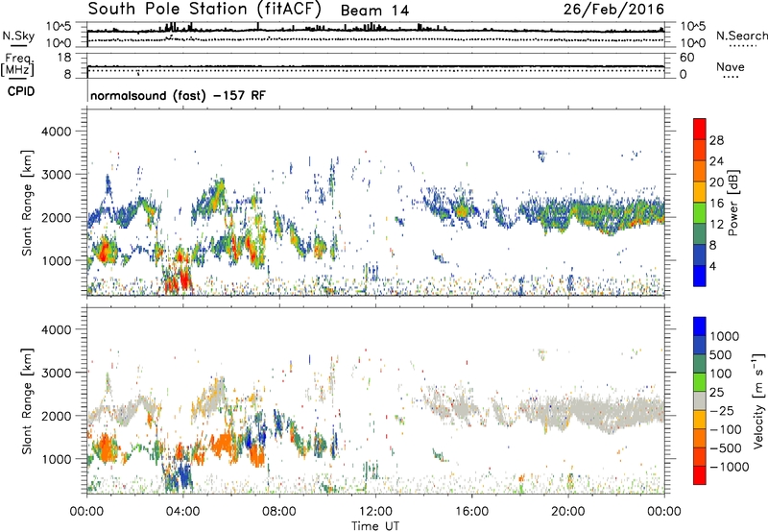Click the "25" tick on velocity color bar
Screen dimensions: 768x532
[716, 393]
